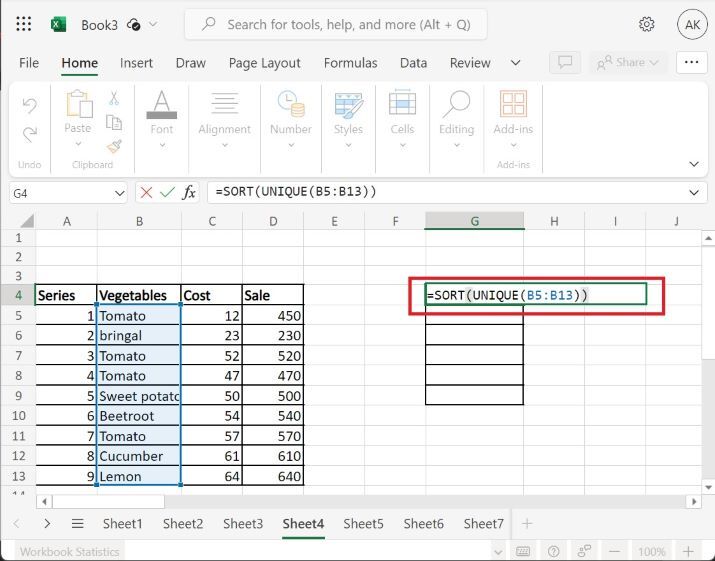The height and width of the screenshot is (561, 715).
Task: Click the search box for tools
Action: [x=336, y=24]
